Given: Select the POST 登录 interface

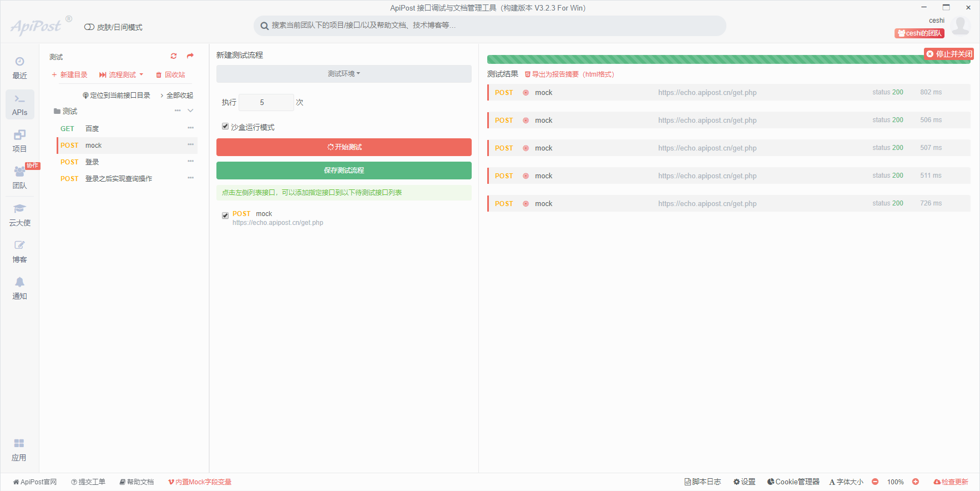Looking at the screenshot, I should pyautogui.click(x=127, y=162).
